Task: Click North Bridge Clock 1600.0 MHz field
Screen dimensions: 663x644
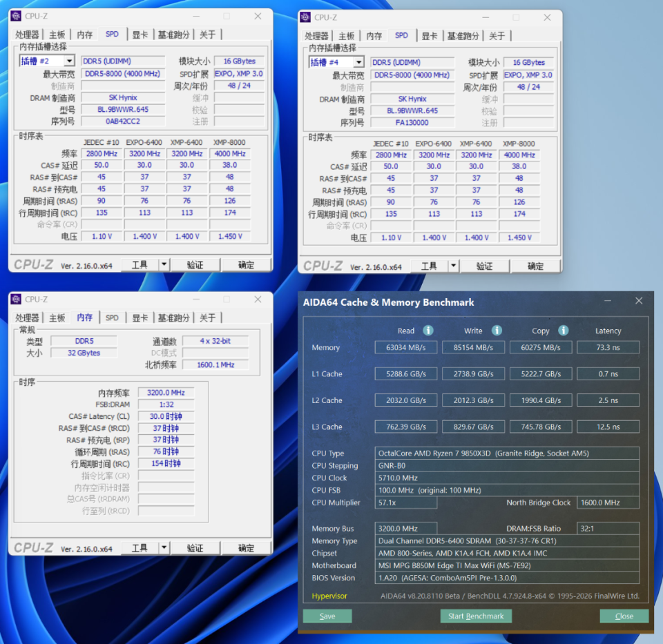Action: point(608,502)
